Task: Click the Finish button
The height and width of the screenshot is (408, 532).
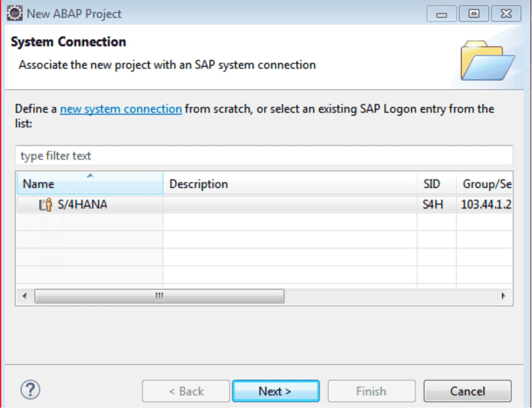Action: (371, 391)
